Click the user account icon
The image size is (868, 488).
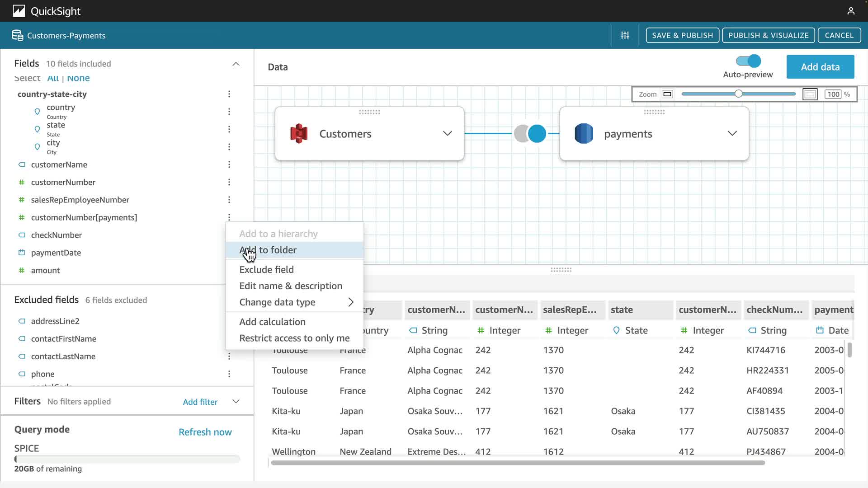[851, 11]
